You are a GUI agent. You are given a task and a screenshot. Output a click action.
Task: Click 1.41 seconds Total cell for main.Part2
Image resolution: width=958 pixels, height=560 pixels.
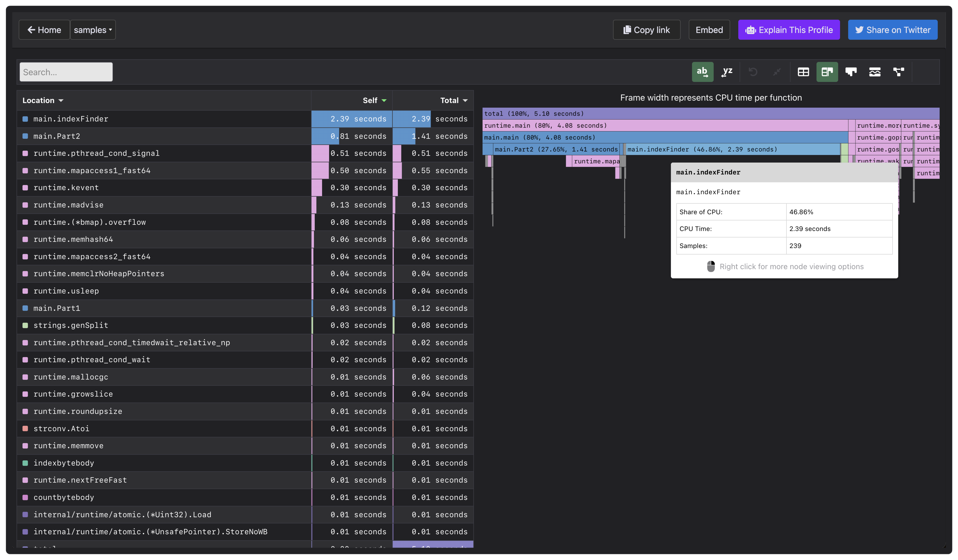[x=433, y=136]
